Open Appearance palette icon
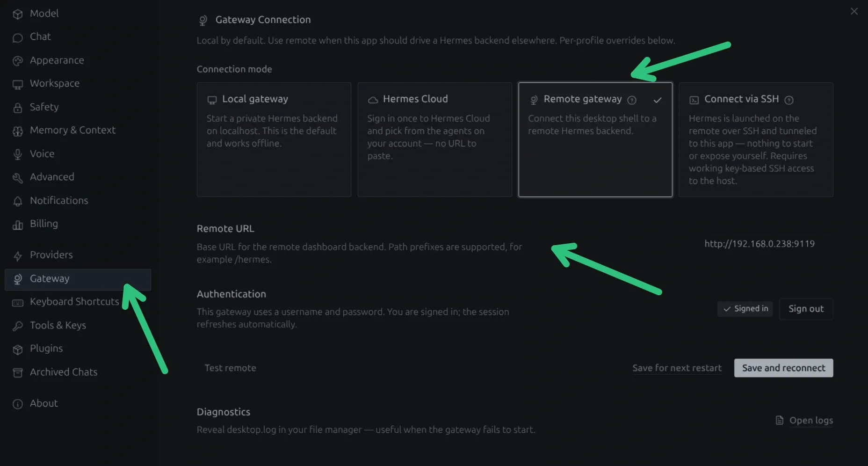 point(18,61)
